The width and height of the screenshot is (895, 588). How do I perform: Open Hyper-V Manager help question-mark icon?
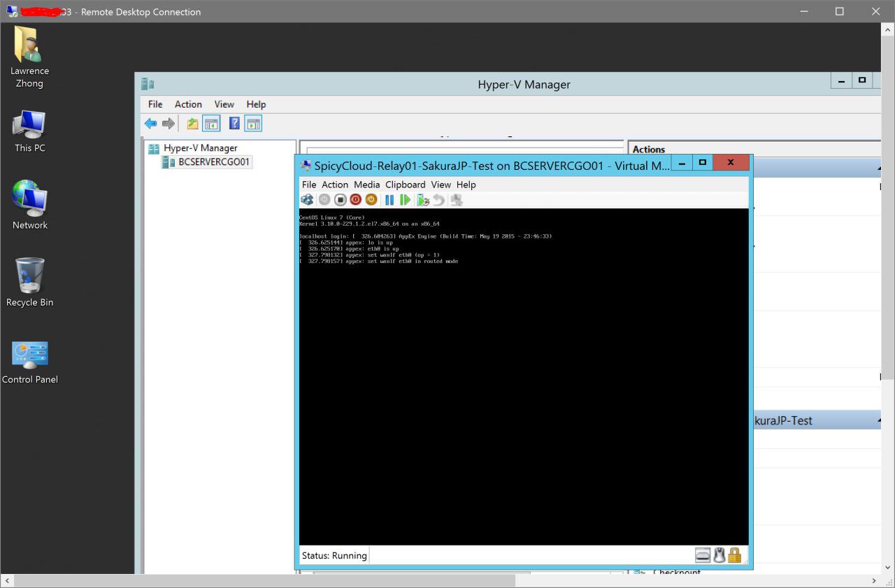[x=235, y=124]
